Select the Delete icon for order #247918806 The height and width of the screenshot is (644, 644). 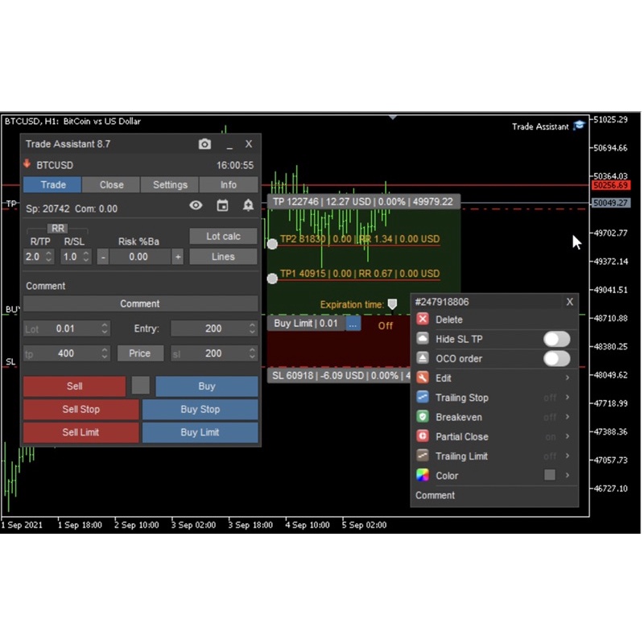(x=423, y=319)
